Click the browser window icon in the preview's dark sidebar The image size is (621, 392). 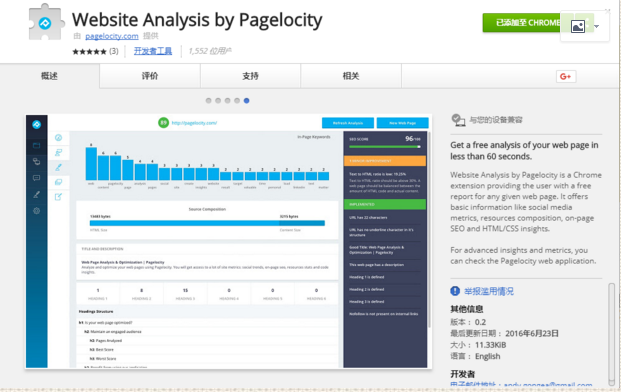[36, 145]
